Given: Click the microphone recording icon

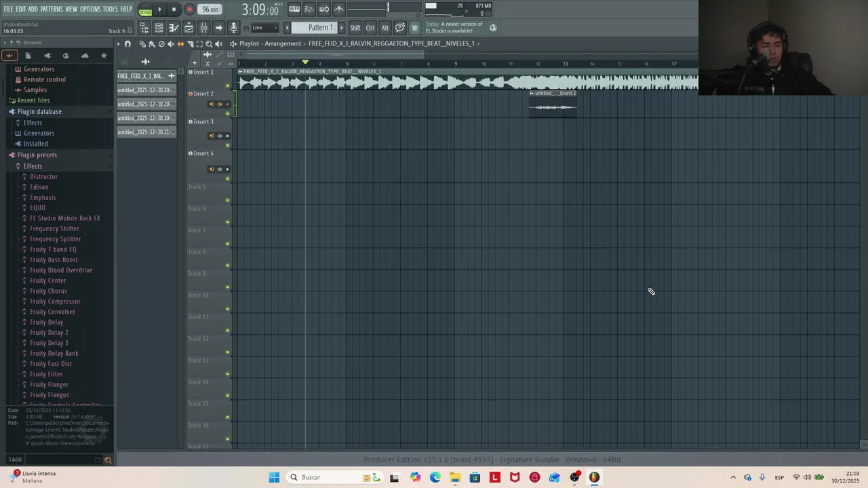Looking at the screenshot, I should pyautogui.click(x=233, y=28).
